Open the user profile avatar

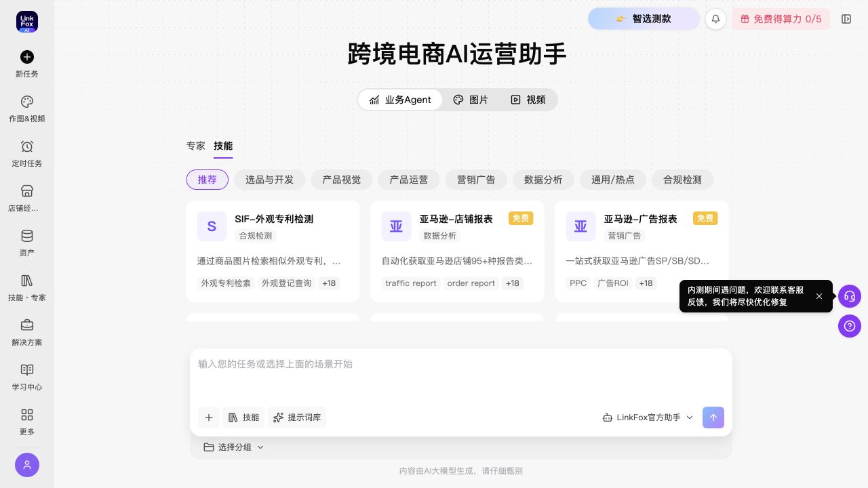pyautogui.click(x=27, y=465)
